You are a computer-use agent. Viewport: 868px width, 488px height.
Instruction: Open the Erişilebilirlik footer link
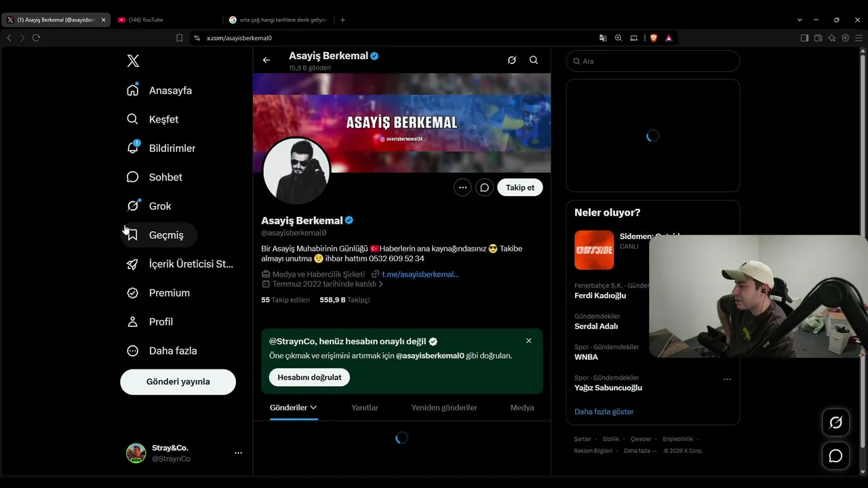tap(677, 439)
